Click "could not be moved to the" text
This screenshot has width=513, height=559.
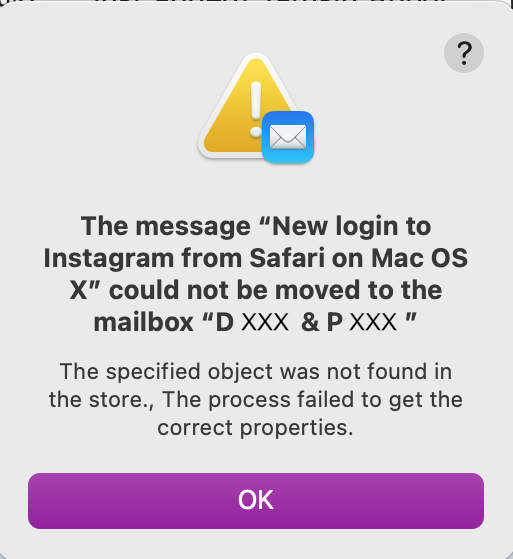[275, 290]
